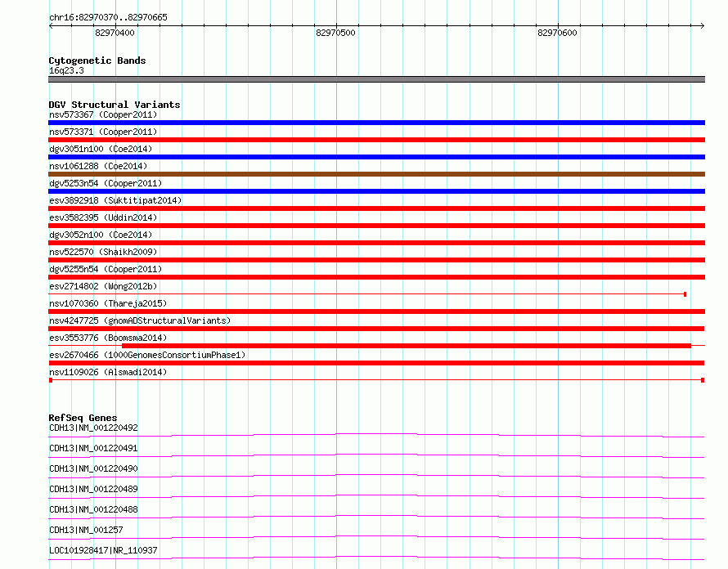Open variant nsv1109026 (Alsmadi2014) label
The width and height of the screenshot is (728, 569).
coord(108,372)
